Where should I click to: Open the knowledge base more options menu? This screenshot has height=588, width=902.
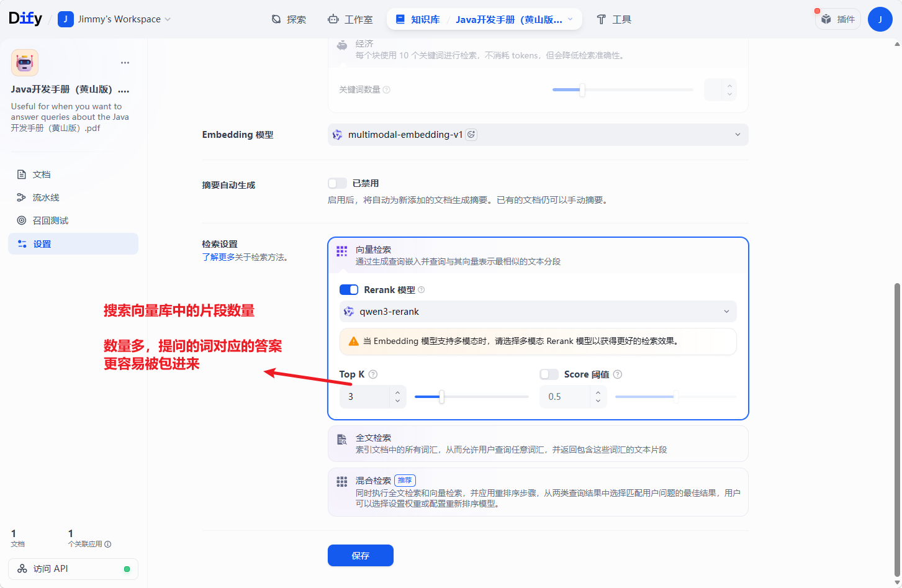pos(125,63)
